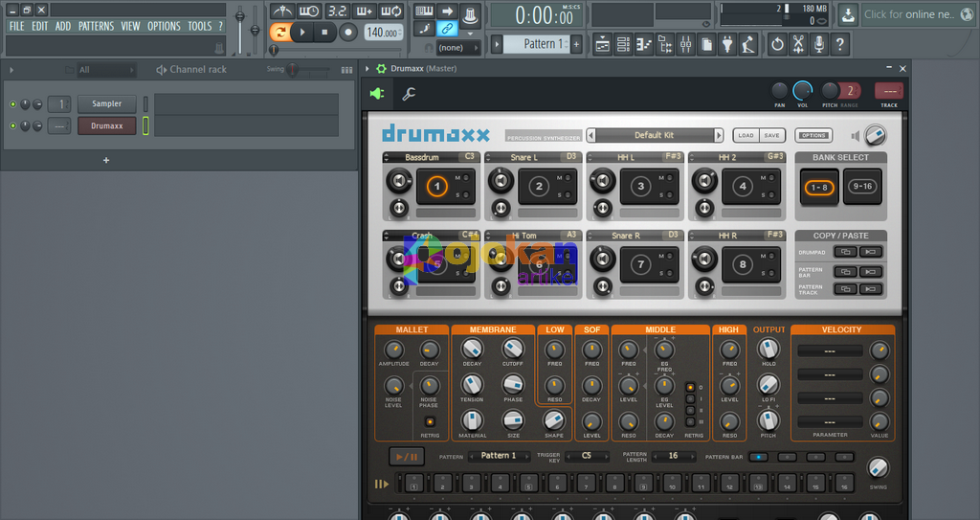Toggle typing keyboard to piano icon
Image resolution: width=980 pixels, height=520 pixels.
(x=424, y=11)
